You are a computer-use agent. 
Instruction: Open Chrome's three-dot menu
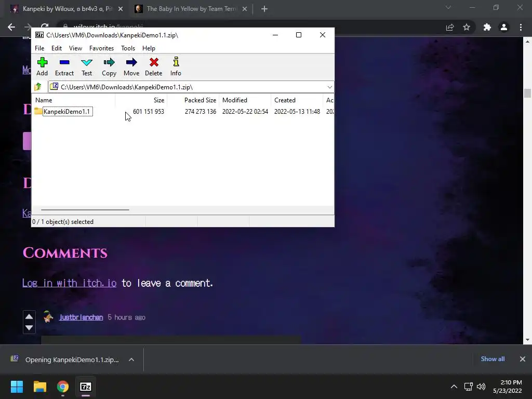521,27
